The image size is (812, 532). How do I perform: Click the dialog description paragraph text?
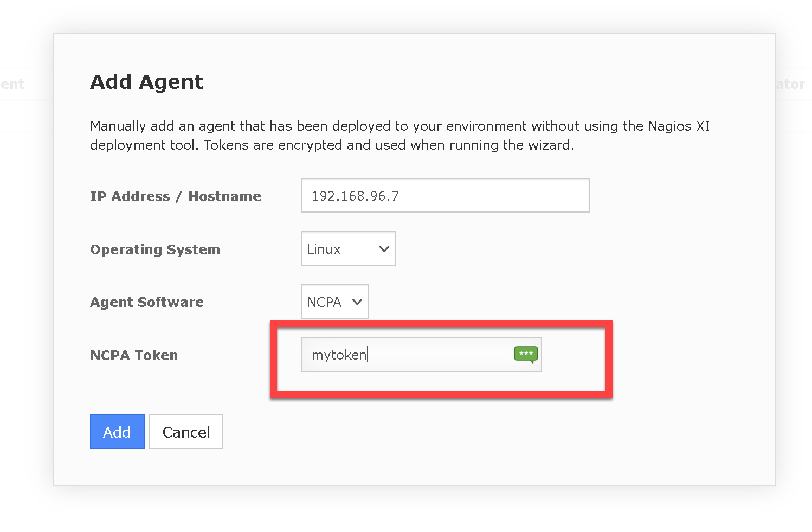pyautogui.click(x=399, y=136)
